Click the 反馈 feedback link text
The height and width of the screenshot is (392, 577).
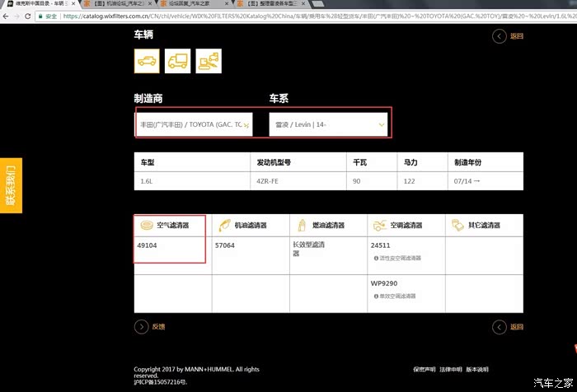(x=158, y=327)
